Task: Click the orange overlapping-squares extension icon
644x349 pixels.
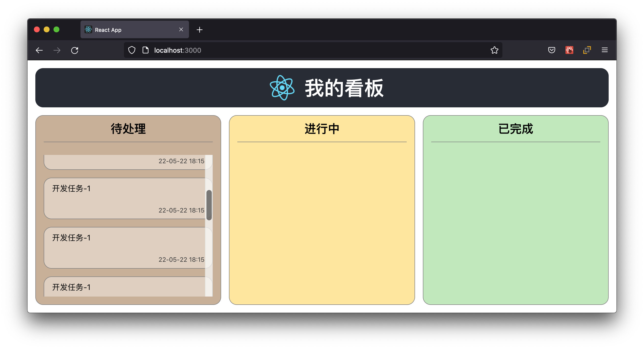Action: (x=587, y=50)
